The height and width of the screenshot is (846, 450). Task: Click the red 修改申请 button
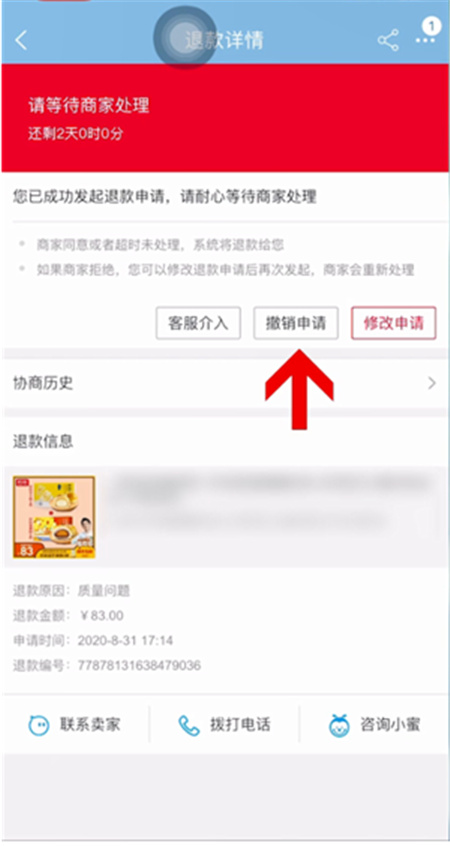point(393,323)
